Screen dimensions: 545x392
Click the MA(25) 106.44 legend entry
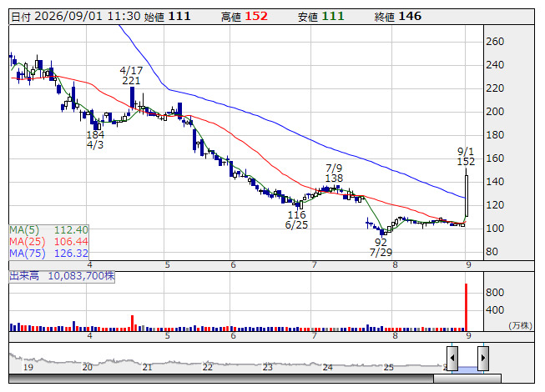48,241
